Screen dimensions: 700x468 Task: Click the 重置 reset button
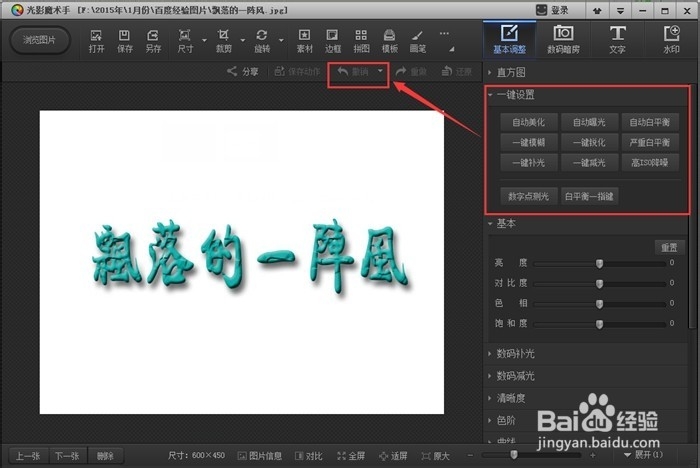coord(669,247)
